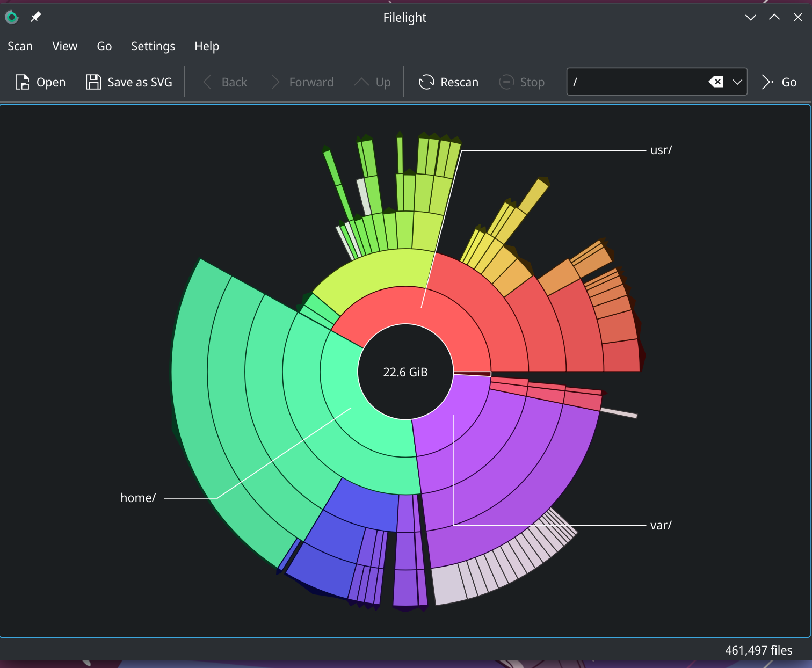Open a folder to scan
The width and height of the screenshot is (812, 668).
(x=40, y=82)
